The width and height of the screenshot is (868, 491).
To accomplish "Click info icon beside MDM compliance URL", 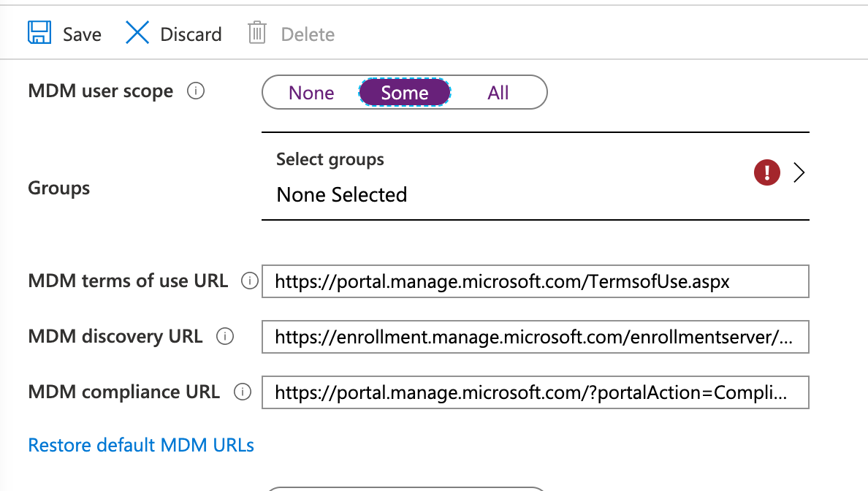I will click(x=242, y=392).
